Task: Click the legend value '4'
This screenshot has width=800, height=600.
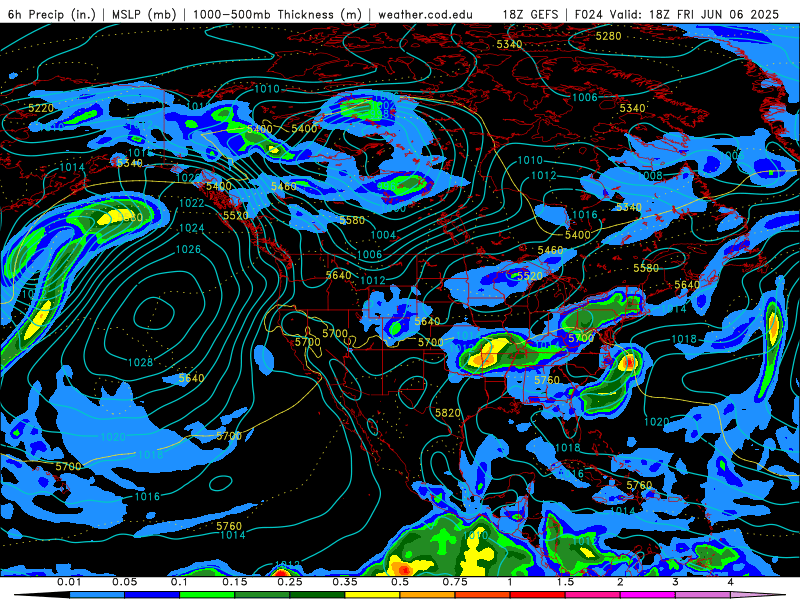Action: click(x=730, y=582)
